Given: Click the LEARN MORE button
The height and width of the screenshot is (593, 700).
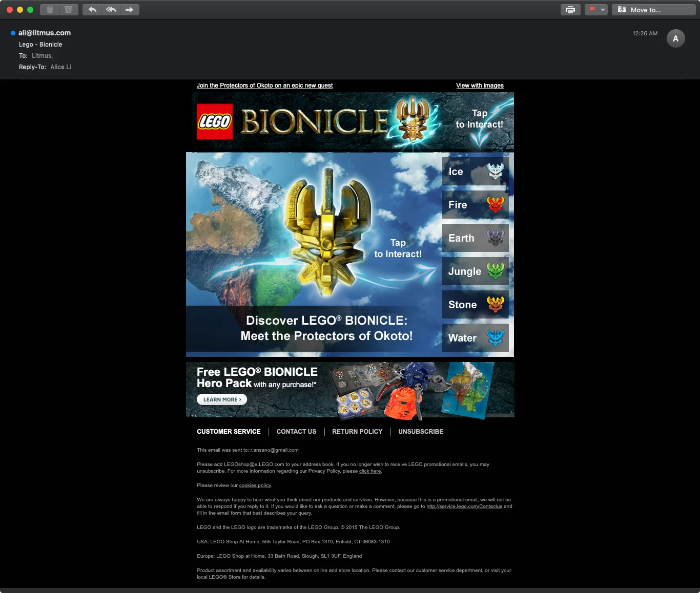Looking at the screenshot, I should (222, 399).
